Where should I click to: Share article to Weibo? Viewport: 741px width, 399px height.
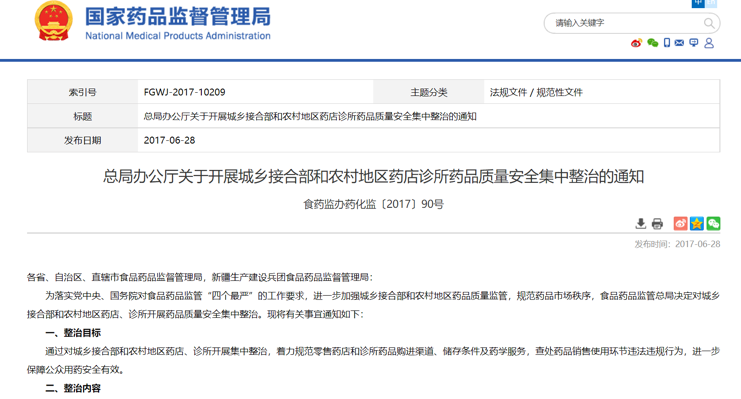(x=681, y=223)
